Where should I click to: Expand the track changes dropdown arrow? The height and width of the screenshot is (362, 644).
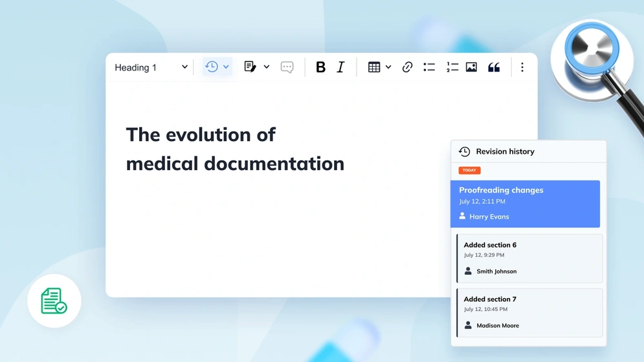tap(267, 67)
